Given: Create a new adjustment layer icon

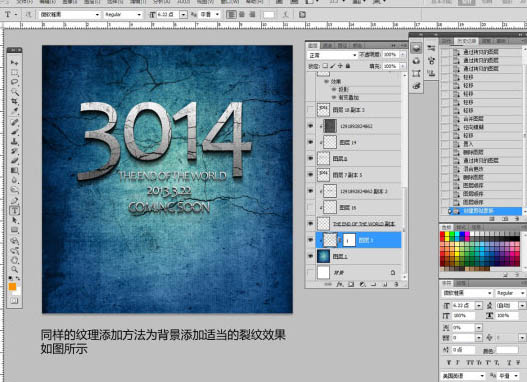Looking at the screenshot, I should 362,284.
